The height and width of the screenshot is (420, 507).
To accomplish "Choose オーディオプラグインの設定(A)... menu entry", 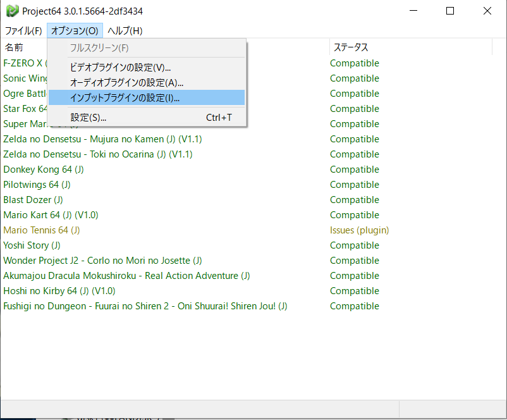I will [147, 82].
